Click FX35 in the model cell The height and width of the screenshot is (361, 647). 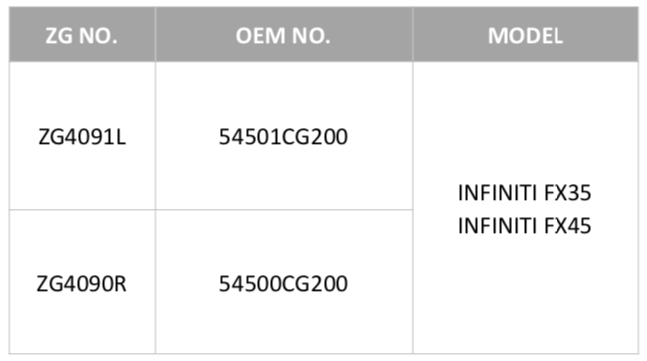click(x=568, y=193)
